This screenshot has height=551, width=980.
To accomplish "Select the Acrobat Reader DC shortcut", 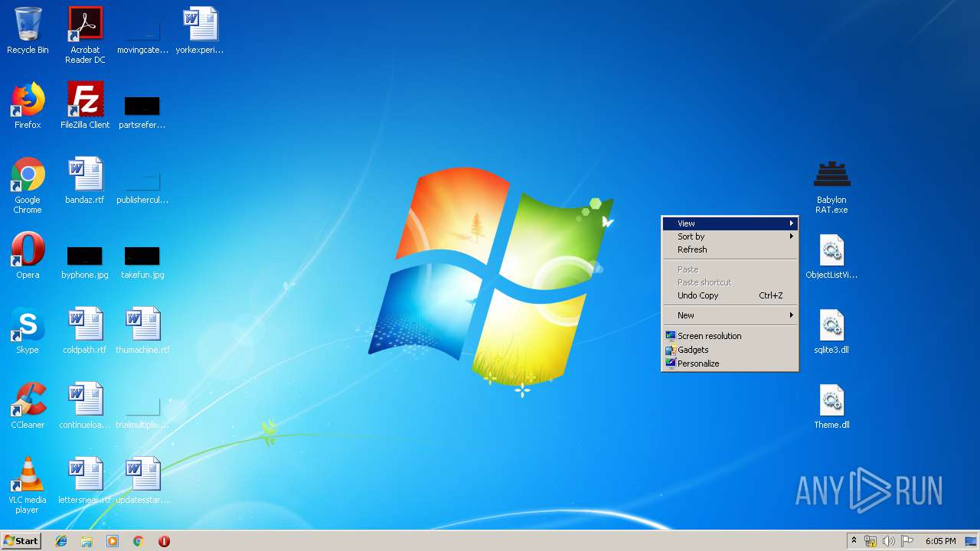I will coord(85,35).
